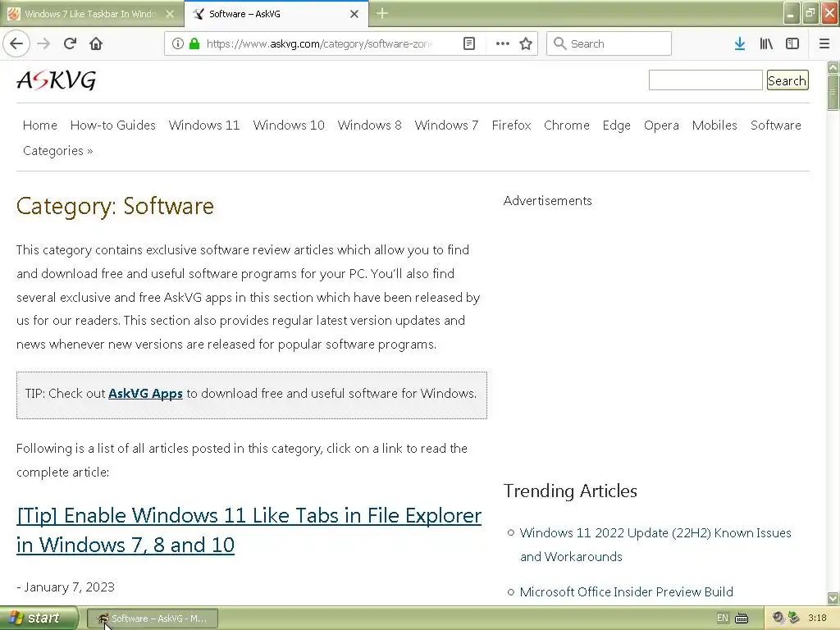Open the Downloads panel arrow
The width and height of the screenshot is (840, 630).
[740, 43]
